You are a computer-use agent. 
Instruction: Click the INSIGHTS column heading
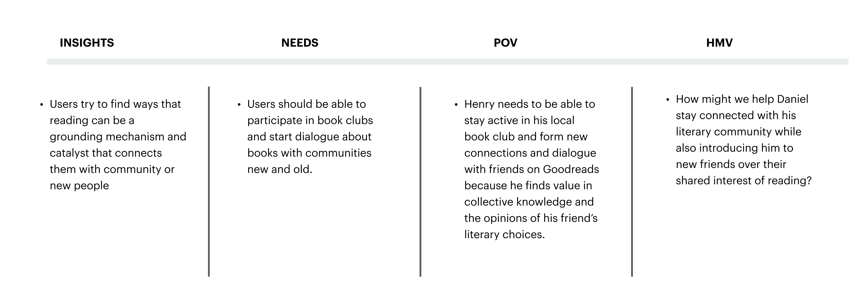pos(87,43)
